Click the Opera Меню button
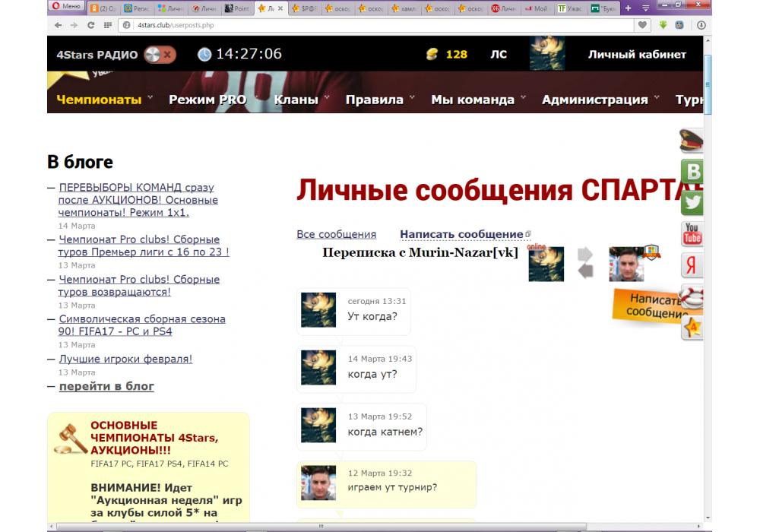The height and width of the screenshot is (532, 760). (66, 7)
